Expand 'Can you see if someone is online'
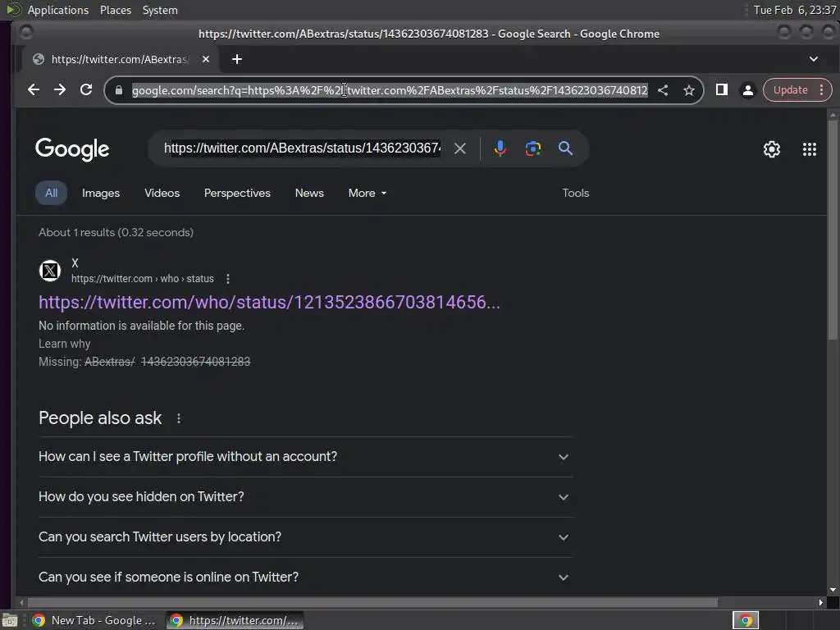 (x=305, y=577)
